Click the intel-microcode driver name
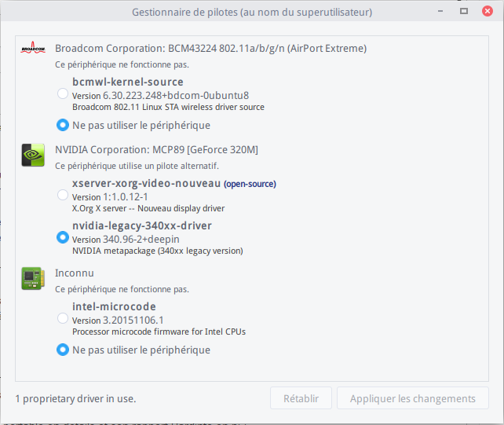 [114, 306]
